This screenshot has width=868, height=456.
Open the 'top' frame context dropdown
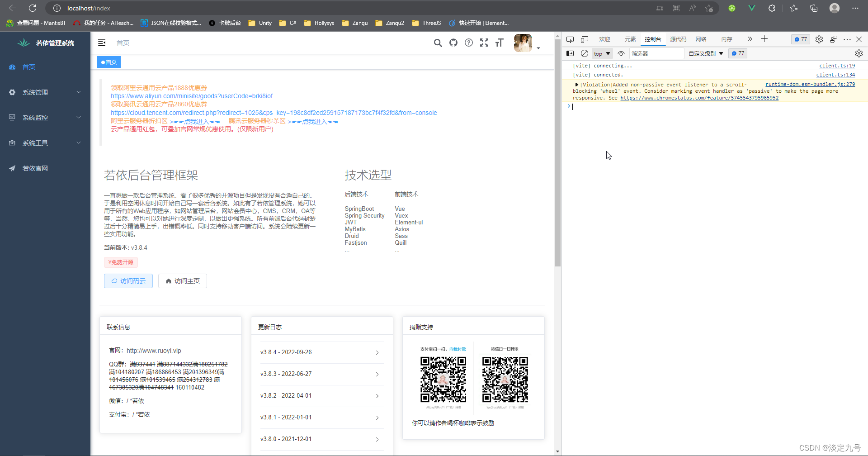point(602,53)
